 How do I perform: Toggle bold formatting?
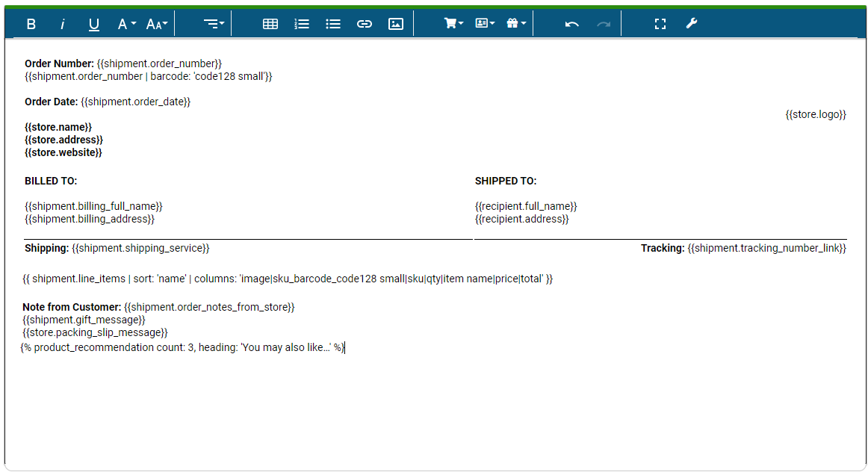pyautogui.click(x=31, y=24)
